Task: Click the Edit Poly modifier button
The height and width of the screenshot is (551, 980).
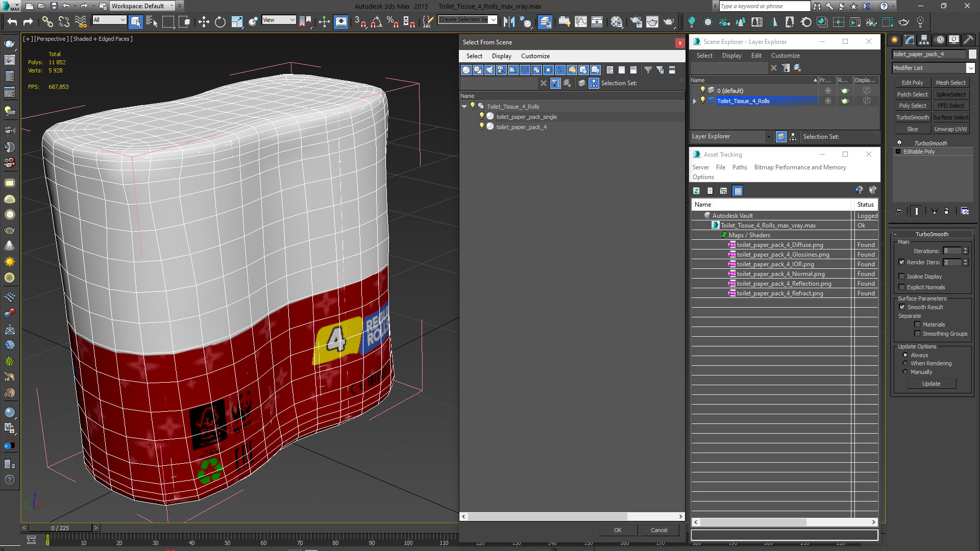Action: pyautogui.click(x=912, y=83)
